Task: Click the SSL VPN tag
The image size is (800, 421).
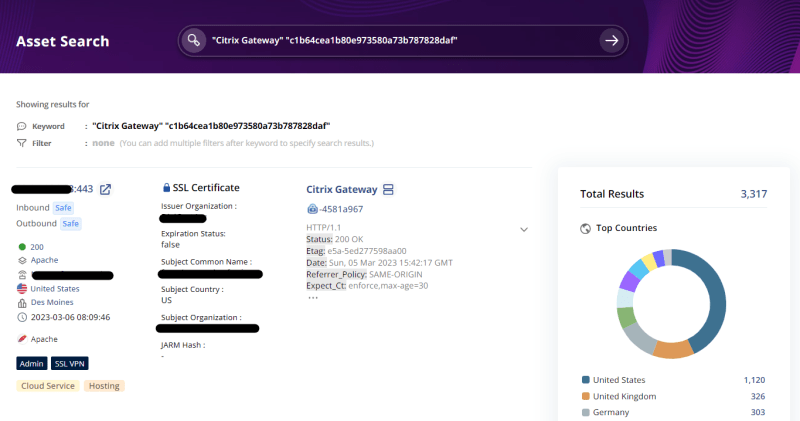Action: pyautogui.click(x=69, y=363)
